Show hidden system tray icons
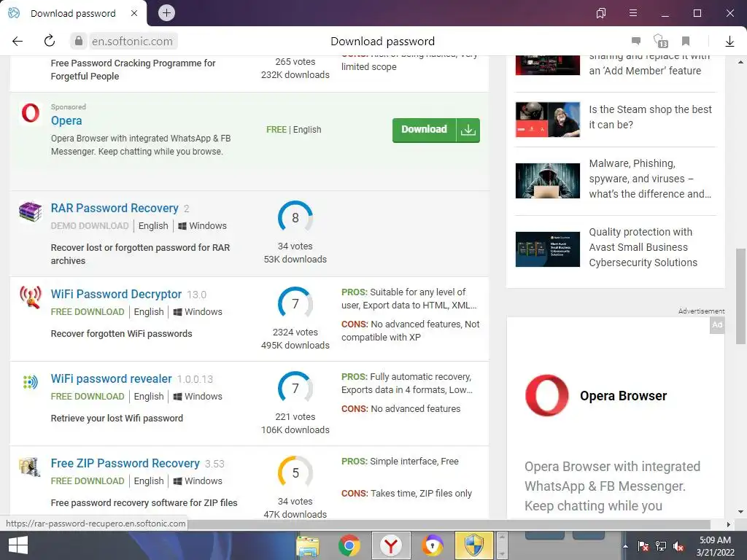This screenshot has height=560, width=747. click(625, 546)
